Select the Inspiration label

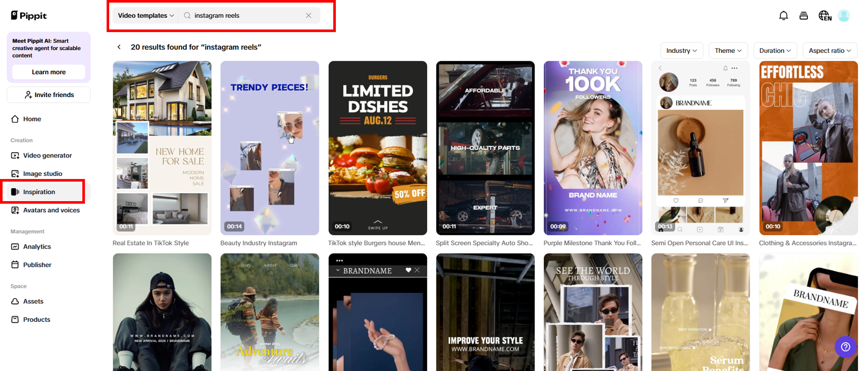39,192
